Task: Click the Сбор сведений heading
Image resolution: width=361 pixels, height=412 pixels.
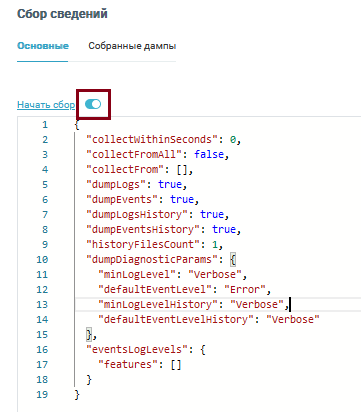Action: point(62,14)
